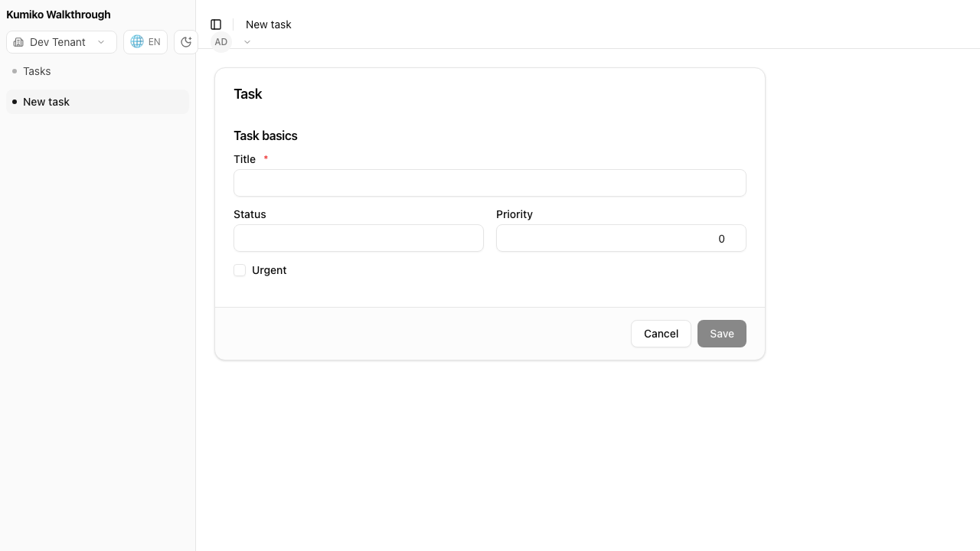
Task: Click the Priority number field
Action: tap(621, 238)
